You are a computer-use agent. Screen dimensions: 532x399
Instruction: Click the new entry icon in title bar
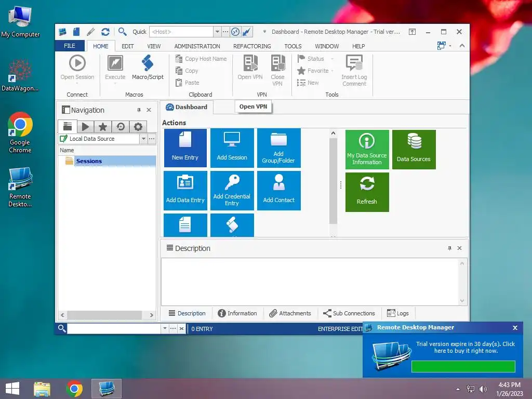click(x=76, y=32)
